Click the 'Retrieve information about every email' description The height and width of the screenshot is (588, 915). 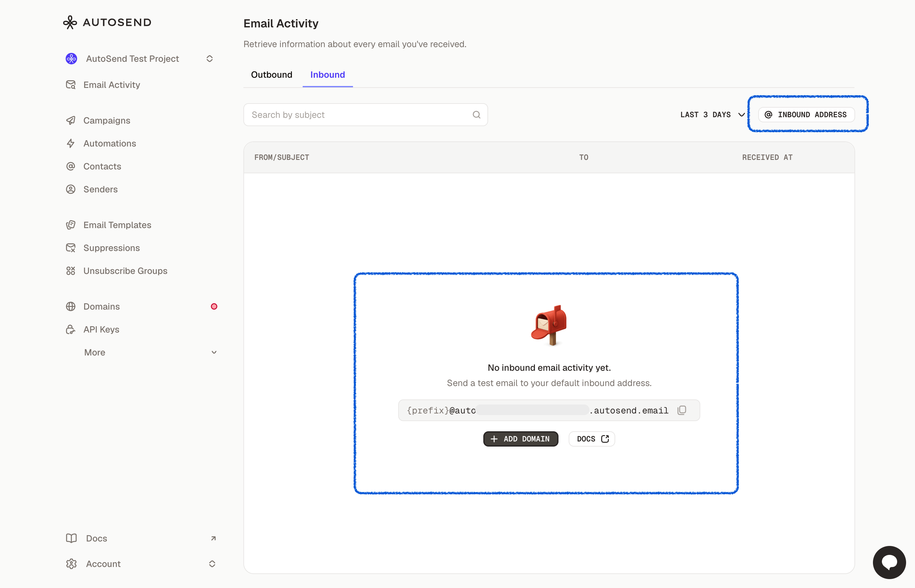tap(355, 44)
